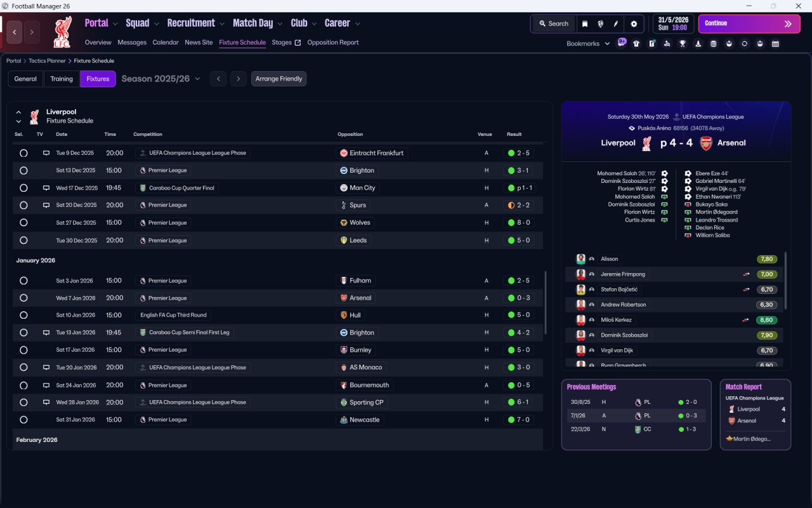Viewport: 812px width, 508px height.
Task: Click the circular arrows icon shortcut
Action: [x=744, y=44]
